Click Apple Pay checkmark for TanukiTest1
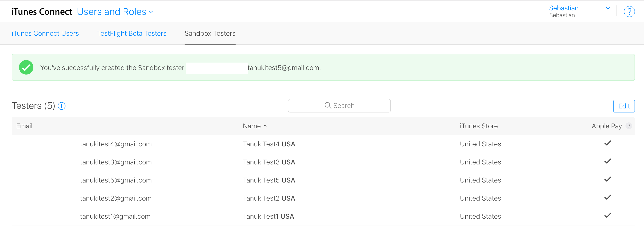The height and width of the screenshot is (234, 644). (607, 215)
